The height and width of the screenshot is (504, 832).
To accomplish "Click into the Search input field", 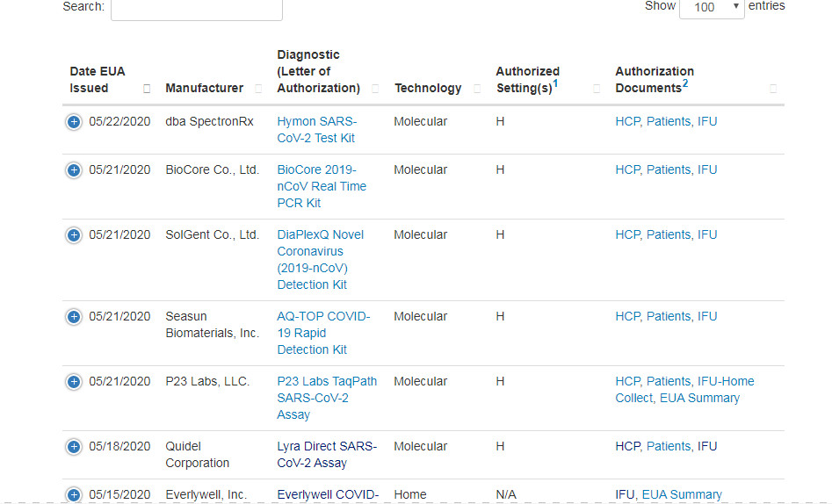I will pyautogui.click(x=196, y=8).
